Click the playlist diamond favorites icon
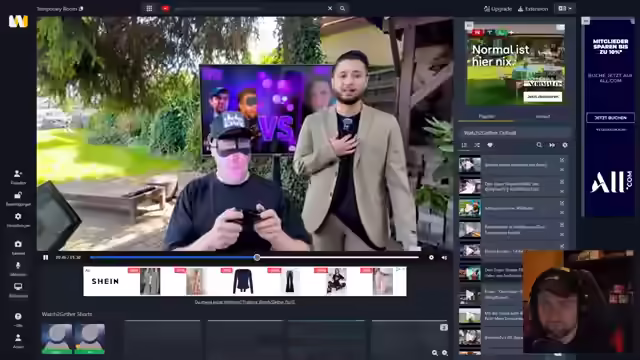 click(x=490, y=145)
